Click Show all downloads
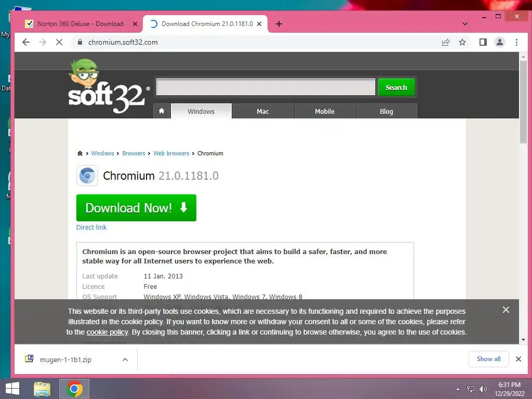This screenshot has height=399, width=532. (x=488, y=359)
